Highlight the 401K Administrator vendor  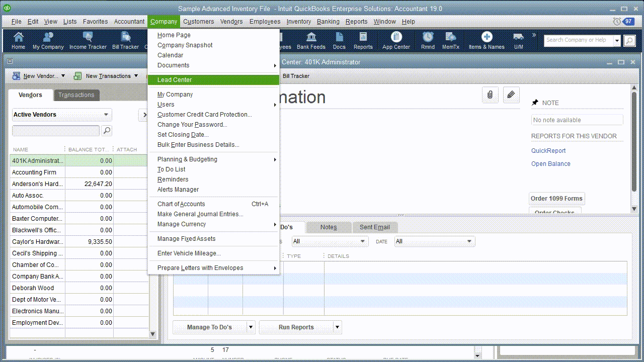[x=37, y=160]
